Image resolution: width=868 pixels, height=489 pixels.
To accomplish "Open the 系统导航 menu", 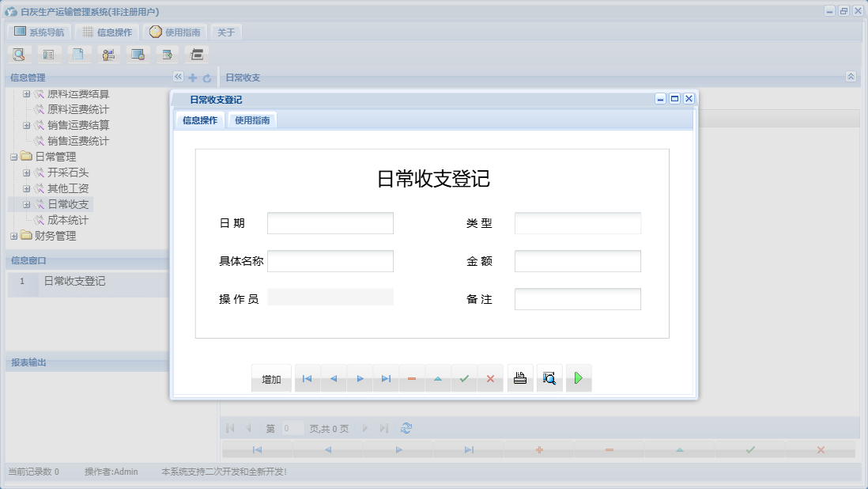I will (x=41, y=32).
